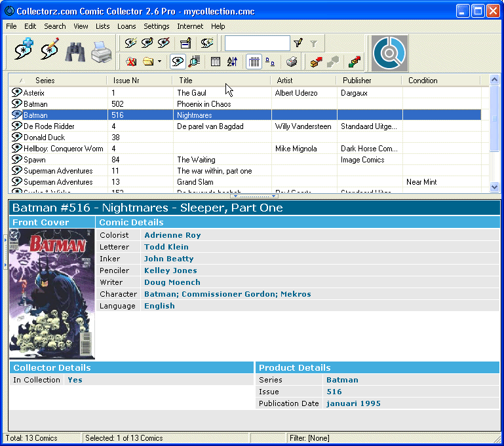Click the large Edit Comic pencil icon
The height and width of the screenshot is (446, 504).
tap(50, 49)
